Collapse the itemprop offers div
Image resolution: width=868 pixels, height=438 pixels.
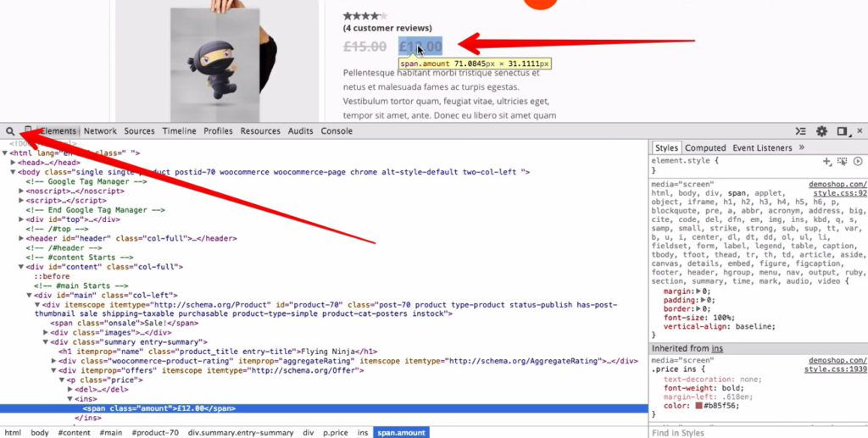tap(53, 370)
